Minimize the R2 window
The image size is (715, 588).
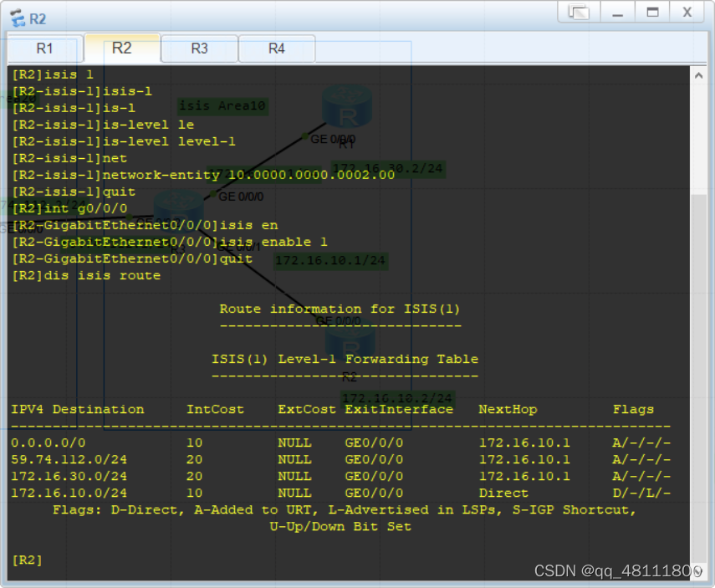[617, 12]
